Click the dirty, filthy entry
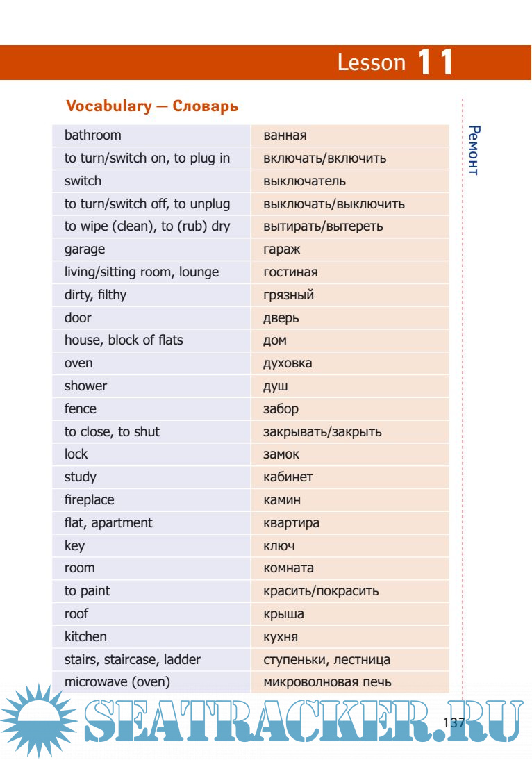The width and height of the screenshot is (532, 760). click(96, 295)
